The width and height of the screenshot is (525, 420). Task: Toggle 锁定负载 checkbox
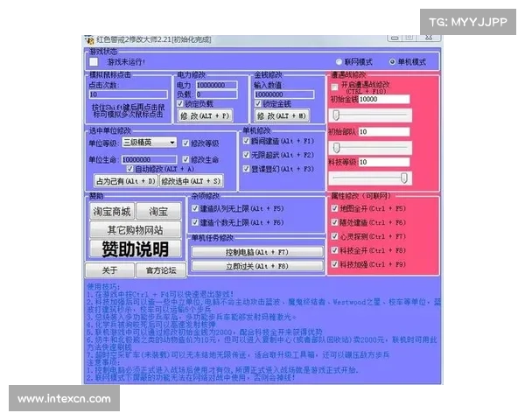coord(180,103)
